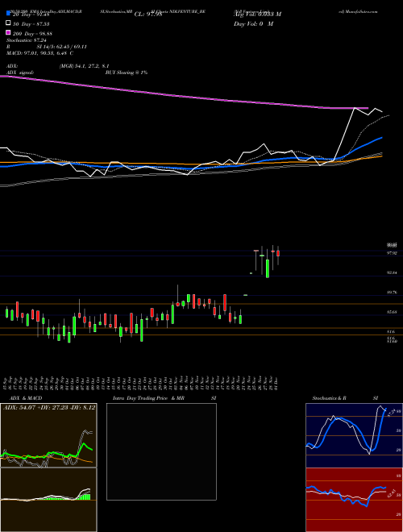Open the blue Stochastics chart thumbnail
This screenshot has width=403, height=532.
354,435
